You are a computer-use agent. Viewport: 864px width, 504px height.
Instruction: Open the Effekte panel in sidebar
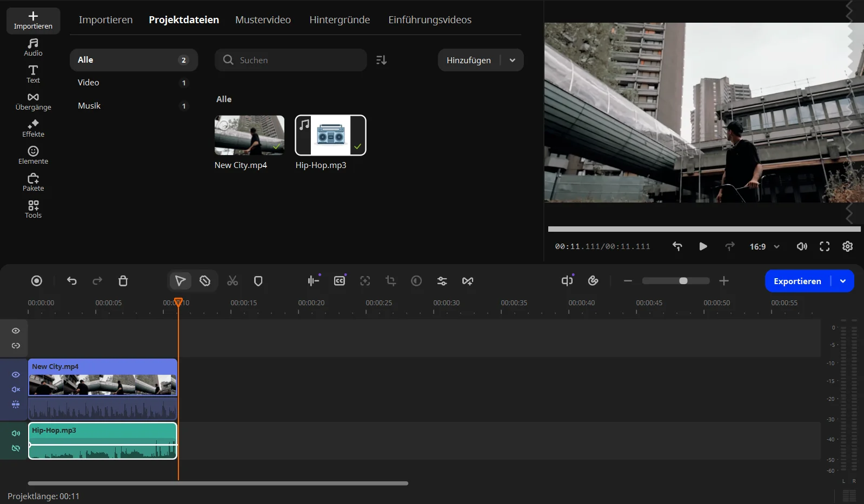click(x=33, y=128)
